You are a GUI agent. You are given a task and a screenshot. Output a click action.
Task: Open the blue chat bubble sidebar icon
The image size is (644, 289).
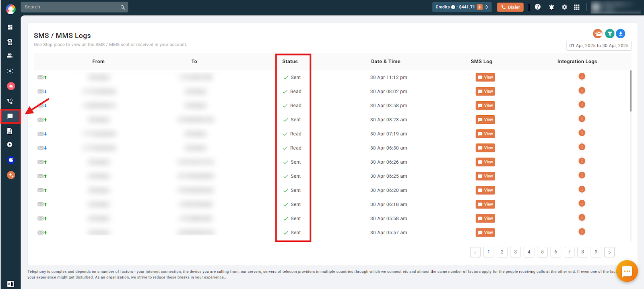(x=11, y=160)
